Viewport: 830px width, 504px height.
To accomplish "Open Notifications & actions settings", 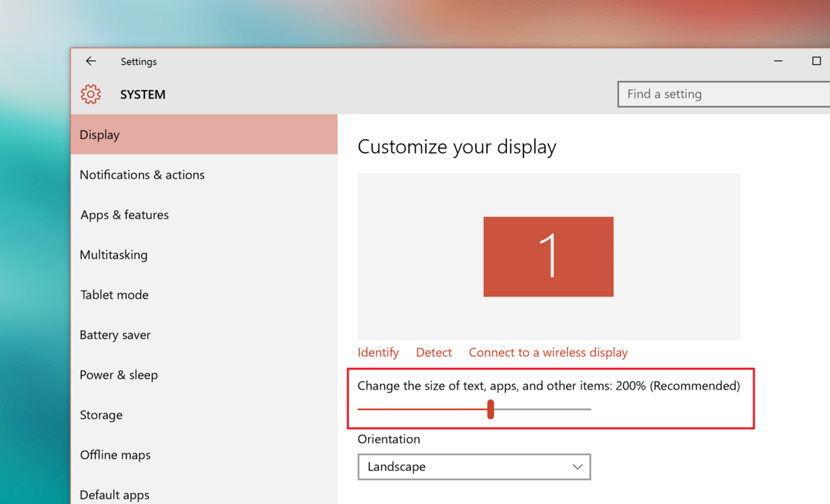I will point(142,175).
